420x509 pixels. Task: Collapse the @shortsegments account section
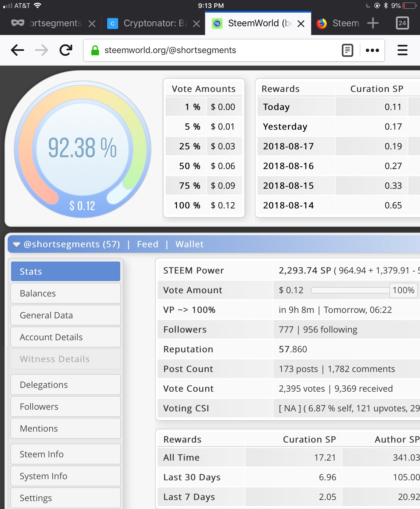click(x=16, y=245)
